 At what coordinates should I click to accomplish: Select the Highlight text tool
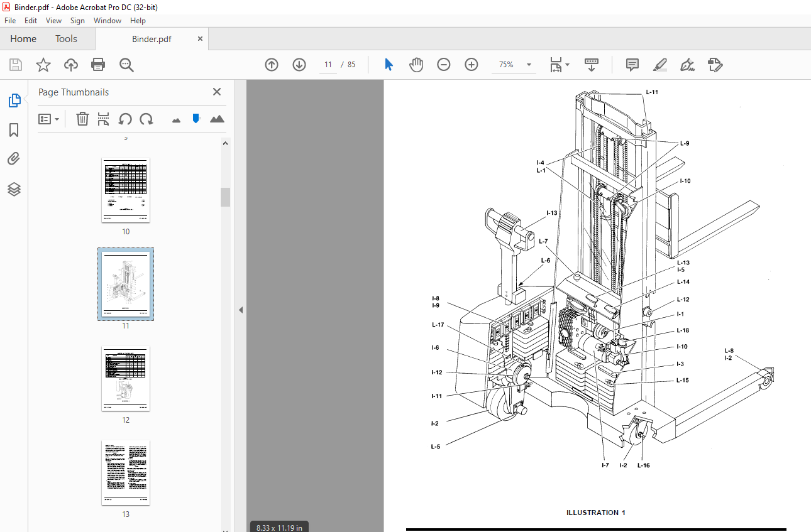coord(659,65)
